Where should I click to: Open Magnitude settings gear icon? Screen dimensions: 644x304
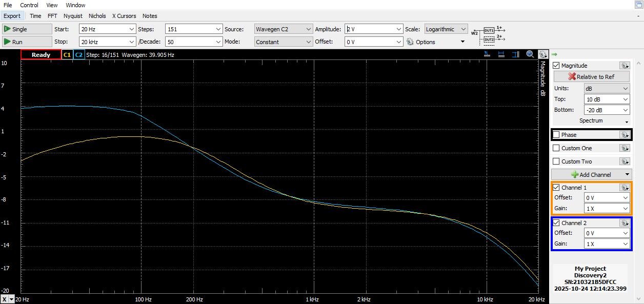click(x=625, y=66)
